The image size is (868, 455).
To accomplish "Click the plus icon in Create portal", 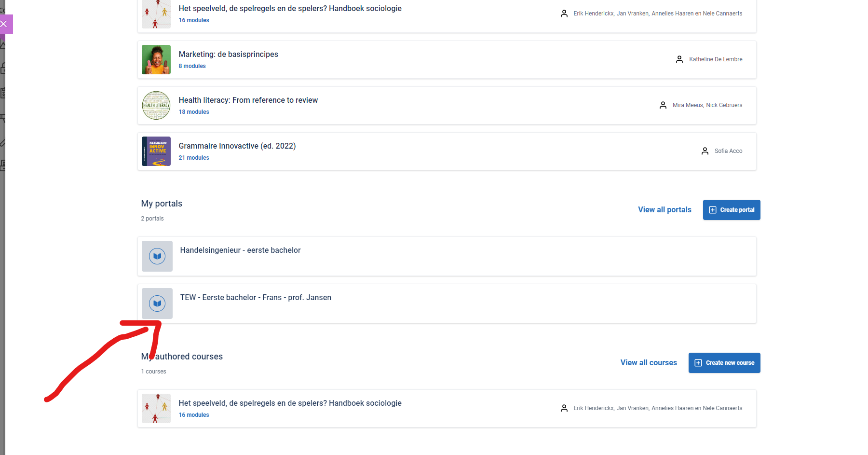I will (x=713, y=210).
